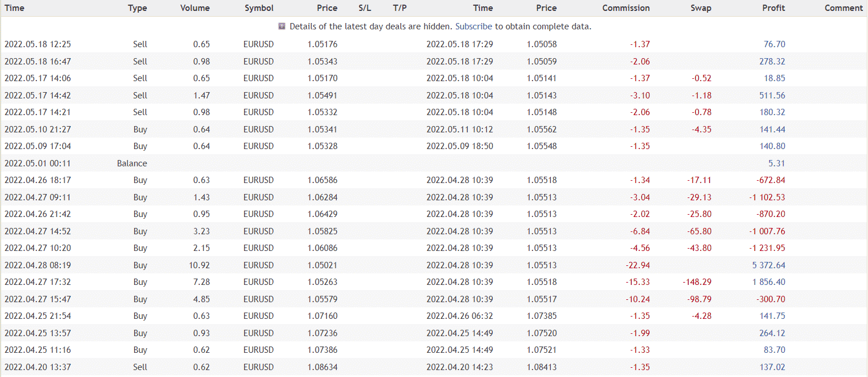Click volume 3.23
Image resolution: width=868 pixels, height=377 pixels.
(201, 231)
